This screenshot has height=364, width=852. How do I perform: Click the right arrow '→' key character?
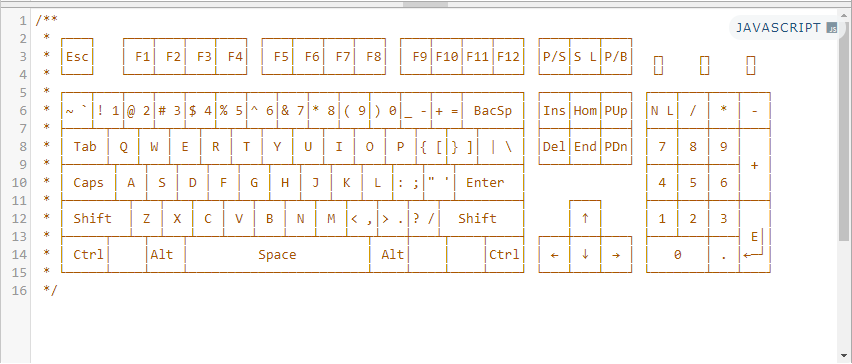pos(616,255)
